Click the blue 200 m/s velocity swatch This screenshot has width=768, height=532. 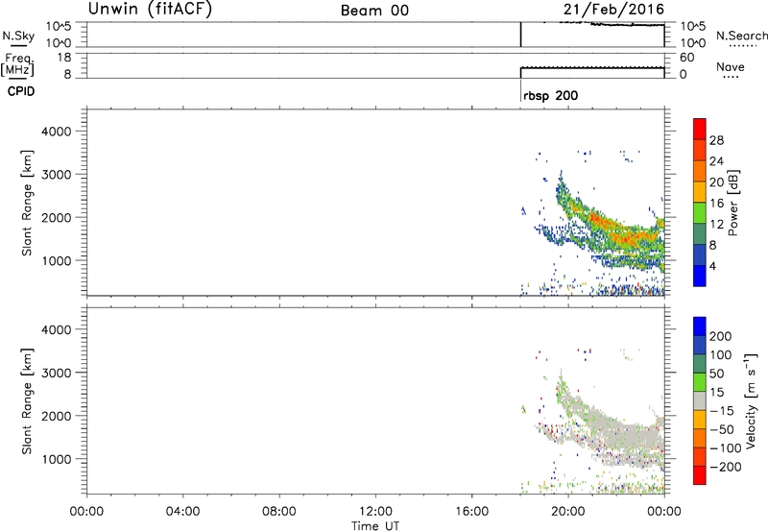pos(700,326)
